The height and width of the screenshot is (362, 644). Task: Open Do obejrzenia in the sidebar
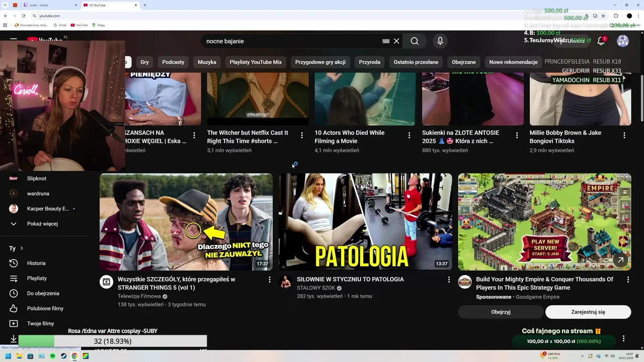point(43,293)
